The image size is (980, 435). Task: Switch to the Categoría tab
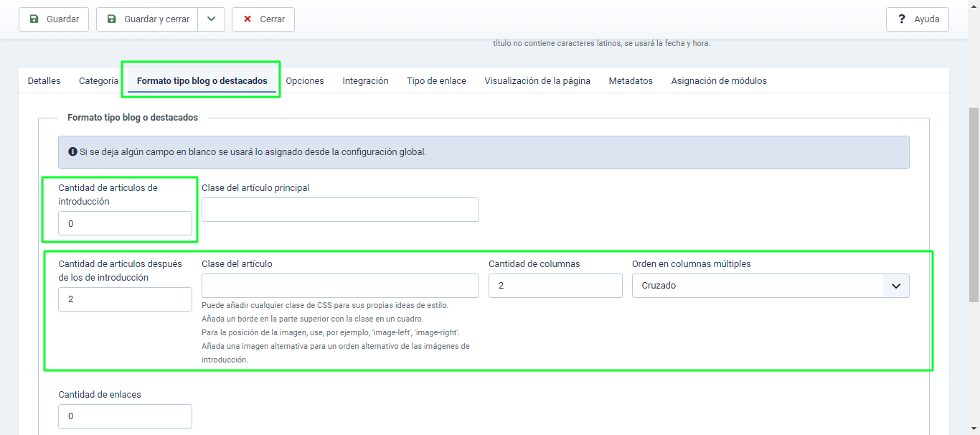[98, 81]
